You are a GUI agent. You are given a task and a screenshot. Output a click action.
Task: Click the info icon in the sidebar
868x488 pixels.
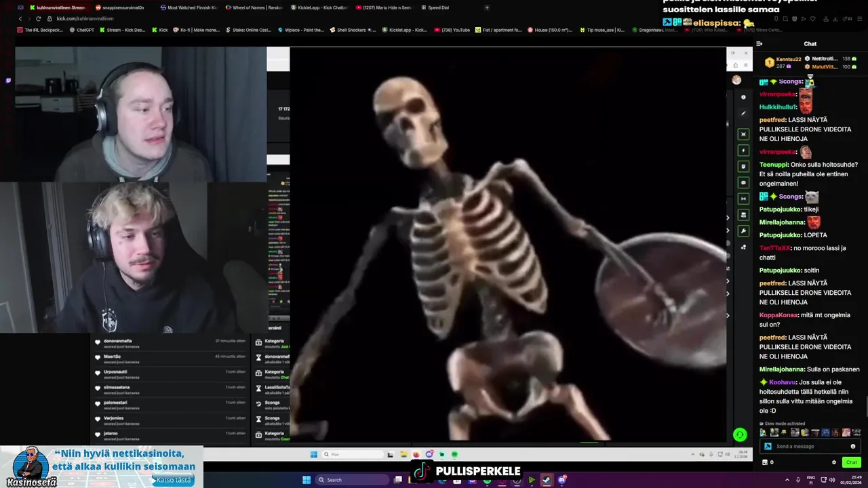pos(743,98)
